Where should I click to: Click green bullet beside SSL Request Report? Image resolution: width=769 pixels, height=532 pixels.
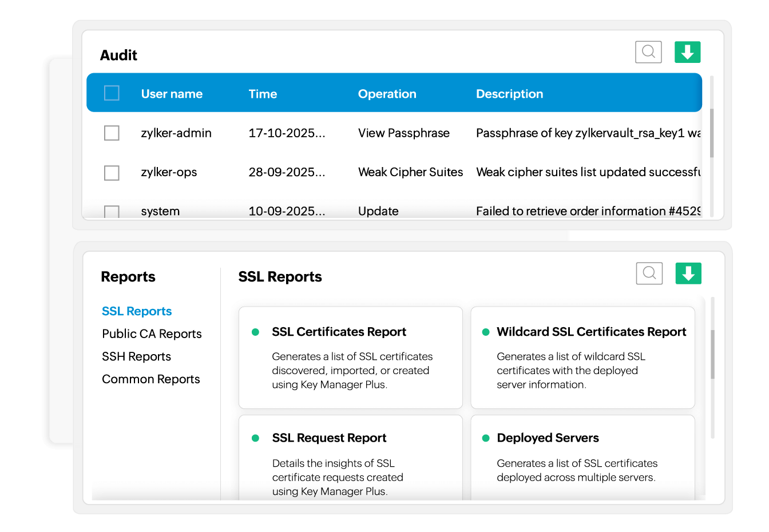click(x=256, y=438)
